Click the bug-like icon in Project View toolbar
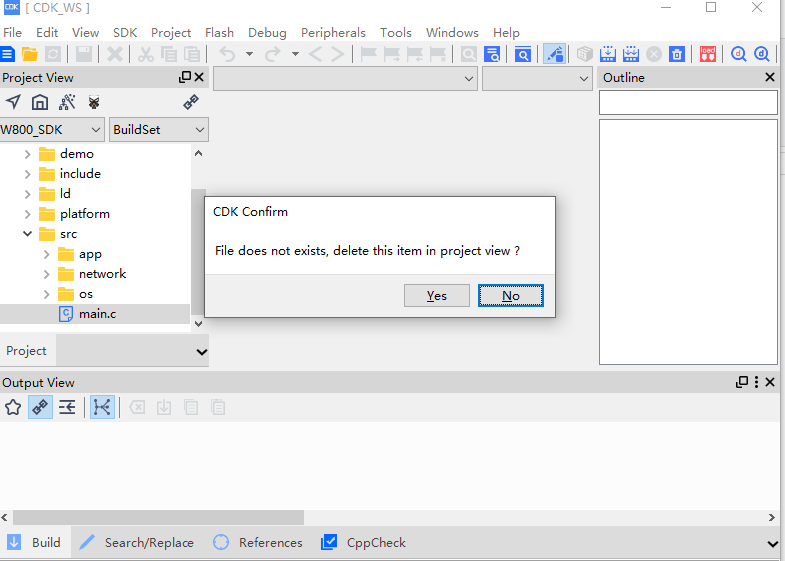The width and height of the screenshot is (785, 561). (94, 102)
